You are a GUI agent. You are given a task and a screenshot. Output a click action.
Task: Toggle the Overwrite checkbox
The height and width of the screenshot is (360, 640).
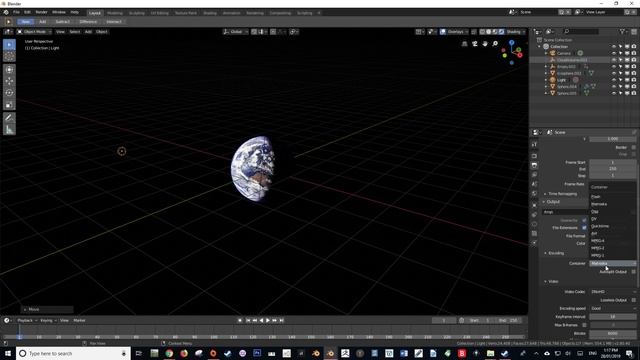[x=584, y=220]
